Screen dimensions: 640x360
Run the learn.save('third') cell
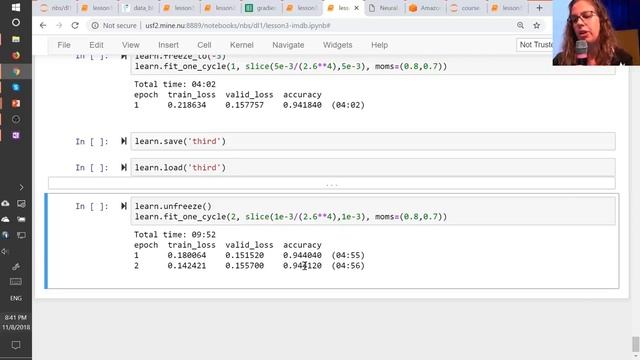[124, 141]
